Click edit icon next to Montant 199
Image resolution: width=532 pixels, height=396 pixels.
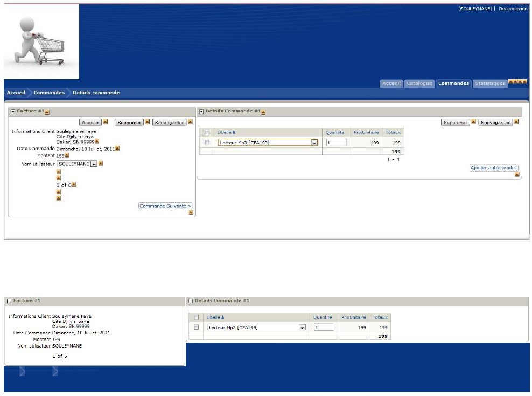tap(67, 155)
